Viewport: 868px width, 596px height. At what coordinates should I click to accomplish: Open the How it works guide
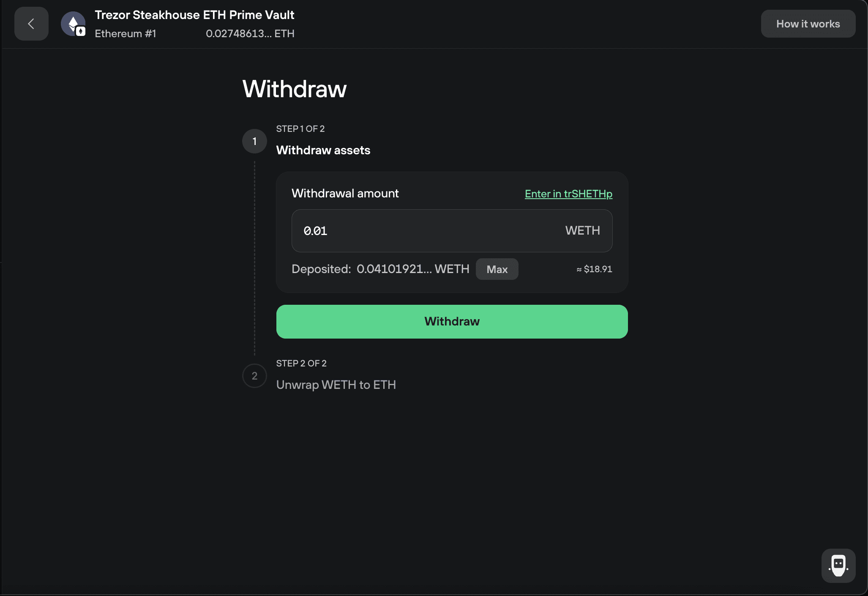tap(808, 24)
